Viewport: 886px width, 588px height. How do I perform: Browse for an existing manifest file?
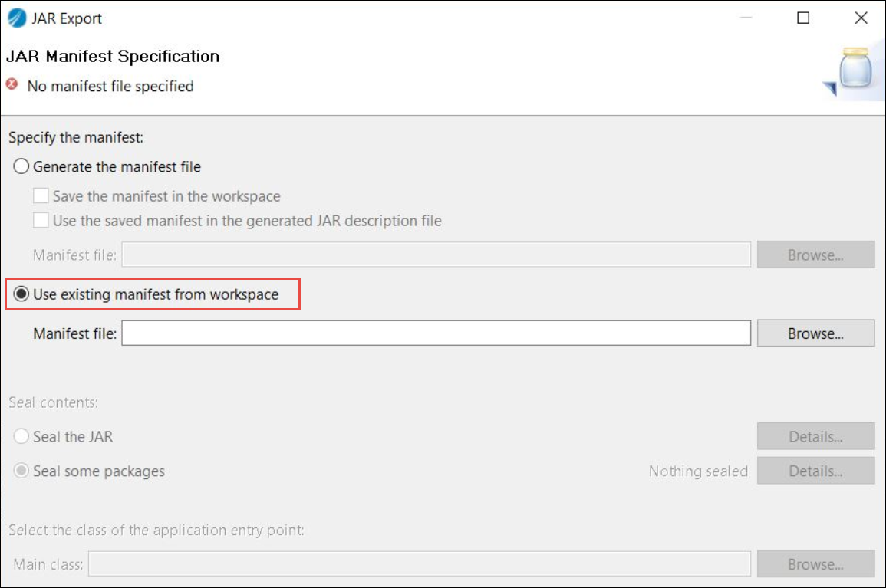(815, 333)
